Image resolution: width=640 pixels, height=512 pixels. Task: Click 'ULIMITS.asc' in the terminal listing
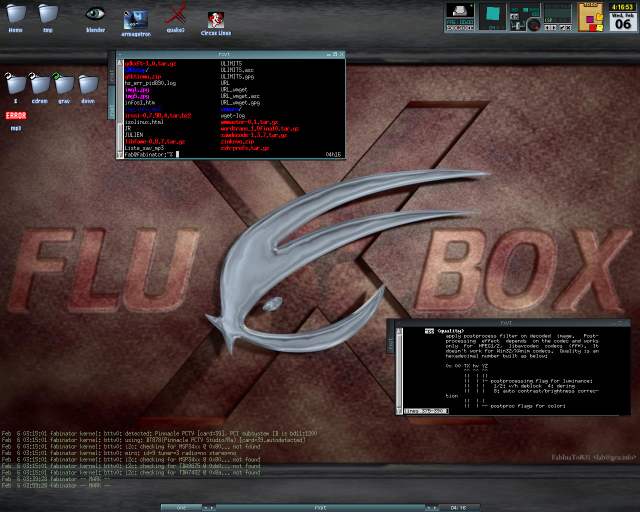[237, 70]
